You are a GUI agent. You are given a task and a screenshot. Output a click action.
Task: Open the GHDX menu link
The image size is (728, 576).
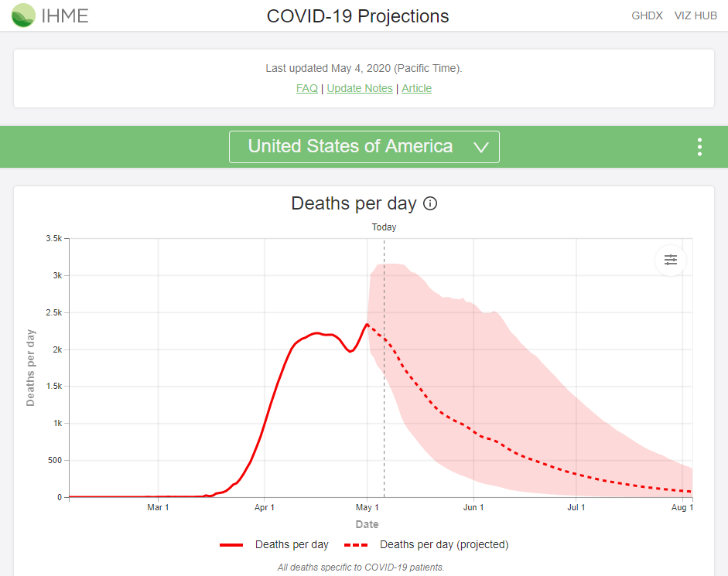(647, 15)
